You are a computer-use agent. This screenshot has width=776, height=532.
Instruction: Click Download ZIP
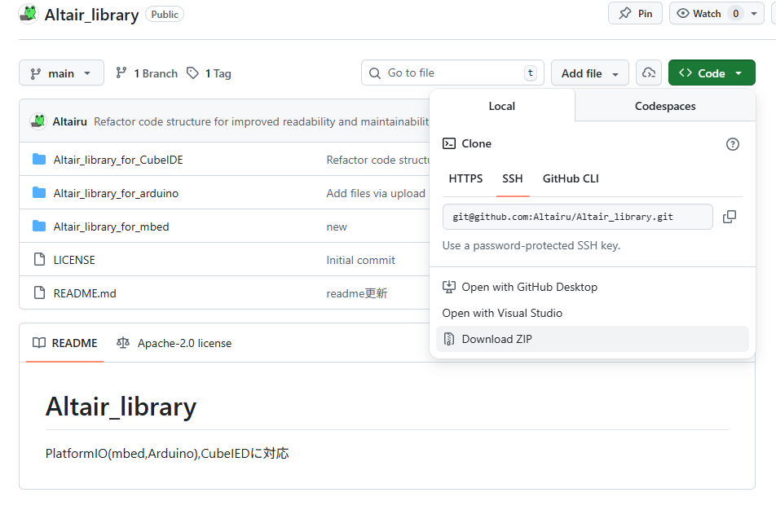coord(496,339)
